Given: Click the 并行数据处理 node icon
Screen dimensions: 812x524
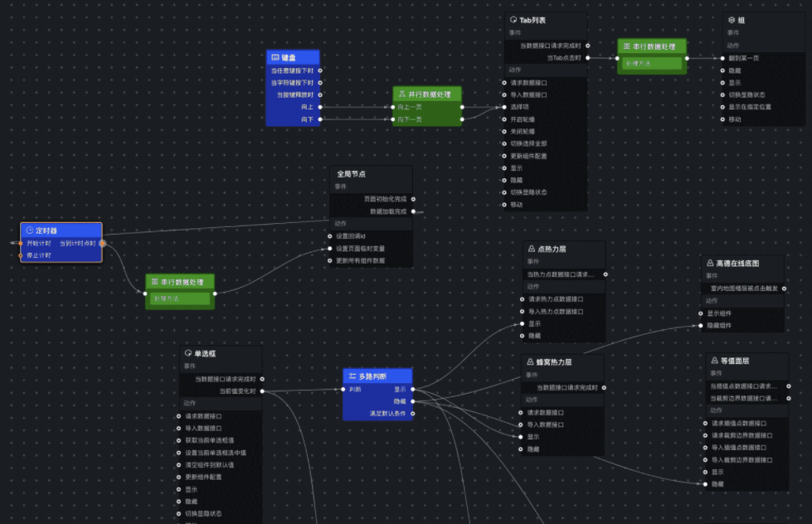Looking at the screenshot, I should [x=402, y=95].
